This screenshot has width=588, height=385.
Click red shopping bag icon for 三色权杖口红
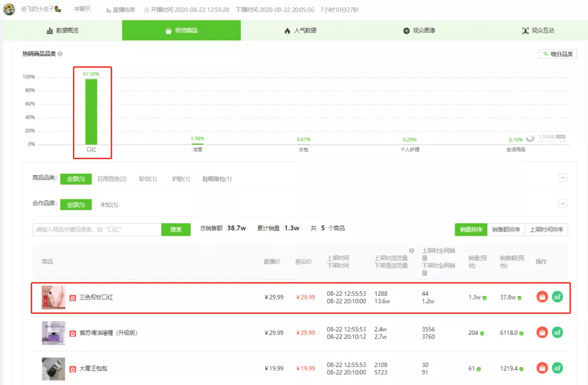tap(542, 297)
